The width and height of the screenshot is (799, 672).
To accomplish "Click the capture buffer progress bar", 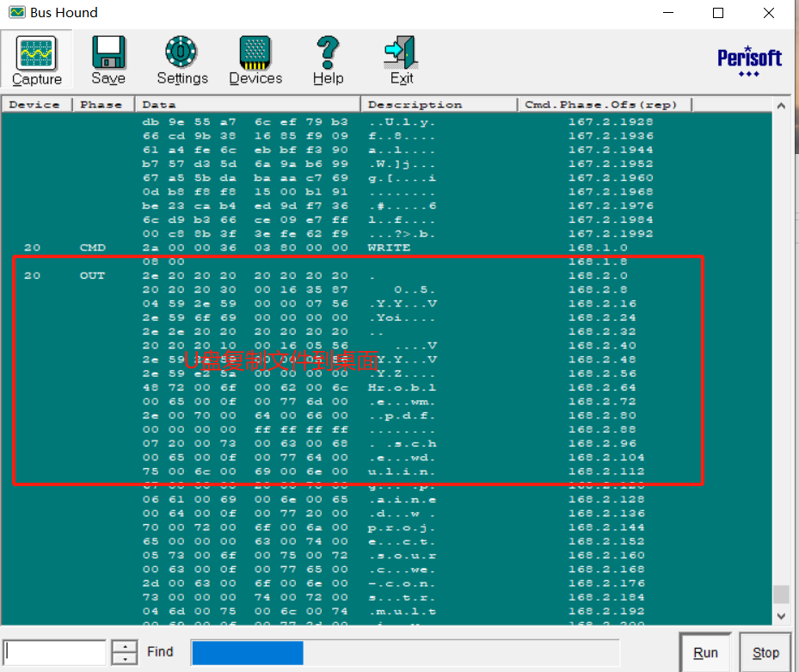I will (x=406, y=652).
